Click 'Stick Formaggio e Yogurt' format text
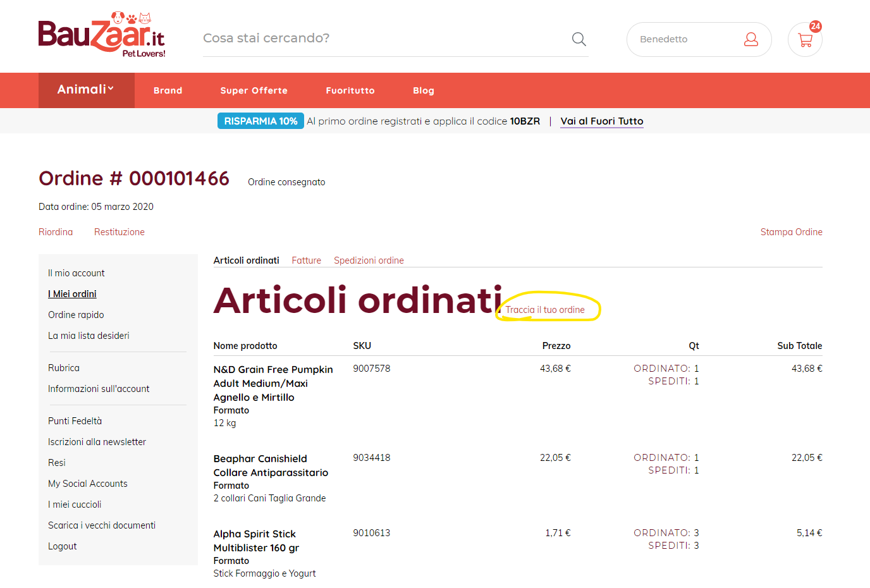Screen dimensions: 870x588 point(264,573)
